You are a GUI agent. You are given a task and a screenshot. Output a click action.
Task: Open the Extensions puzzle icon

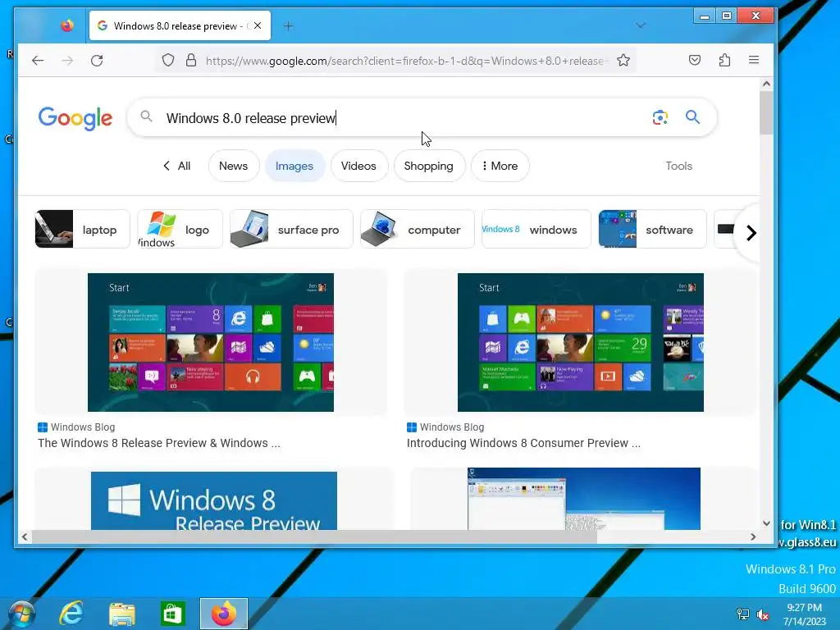click(724, 60)
